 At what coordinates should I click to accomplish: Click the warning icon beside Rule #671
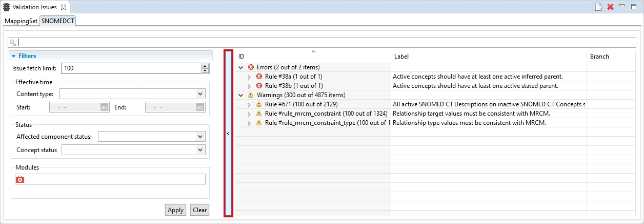click(x=259, y=104)
